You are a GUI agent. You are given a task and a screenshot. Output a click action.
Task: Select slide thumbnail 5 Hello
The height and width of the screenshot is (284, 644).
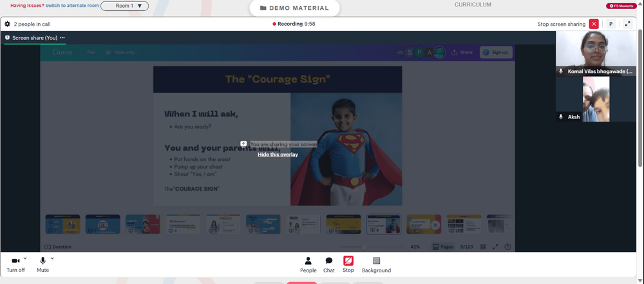[223, 224]
